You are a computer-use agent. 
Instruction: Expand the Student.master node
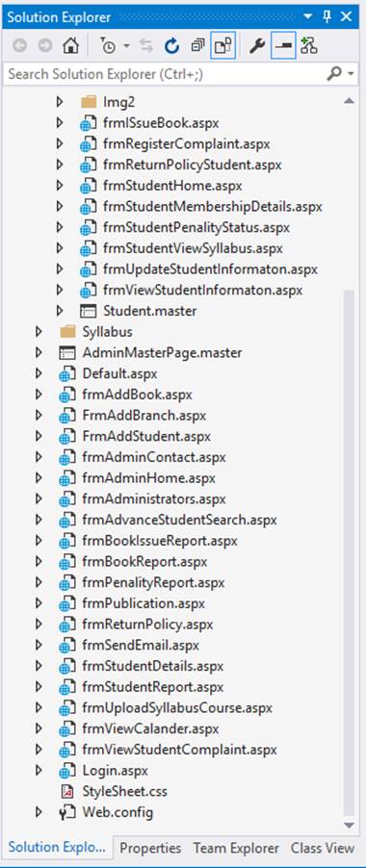60,311
